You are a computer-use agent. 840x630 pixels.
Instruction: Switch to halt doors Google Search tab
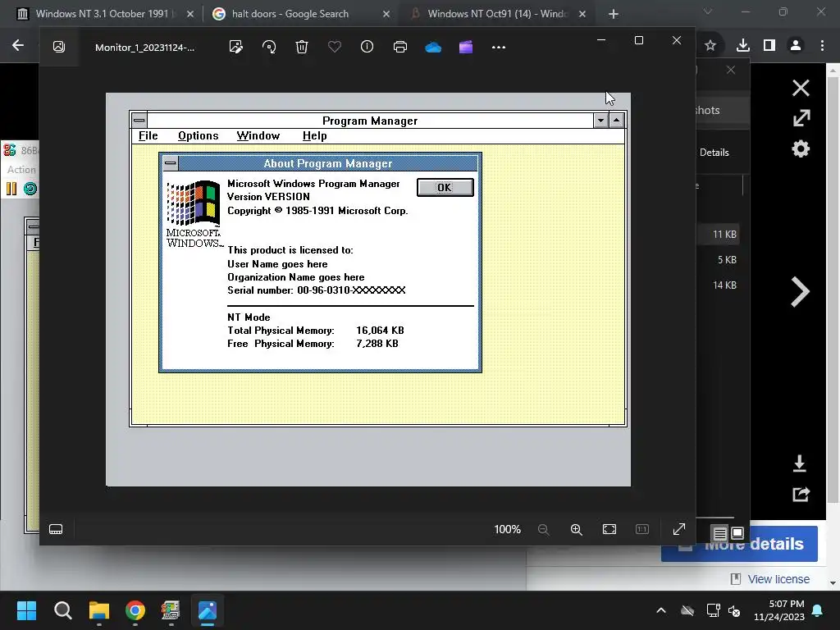[300, 14]
